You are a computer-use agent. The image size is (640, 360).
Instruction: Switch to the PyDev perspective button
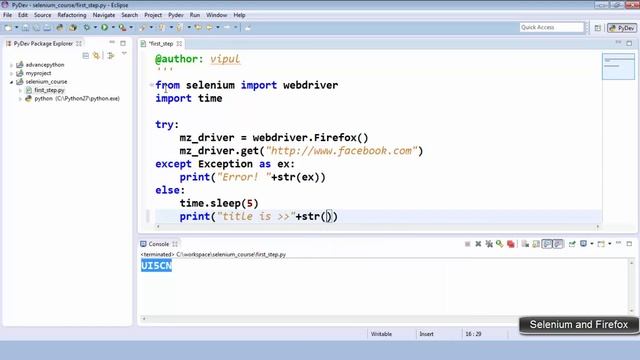622,28
